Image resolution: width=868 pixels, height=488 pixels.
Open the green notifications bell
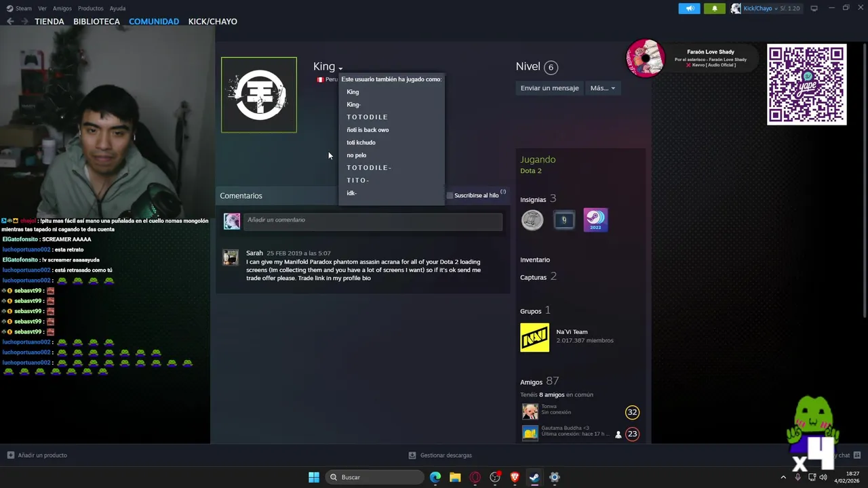(x=714, y=8)
